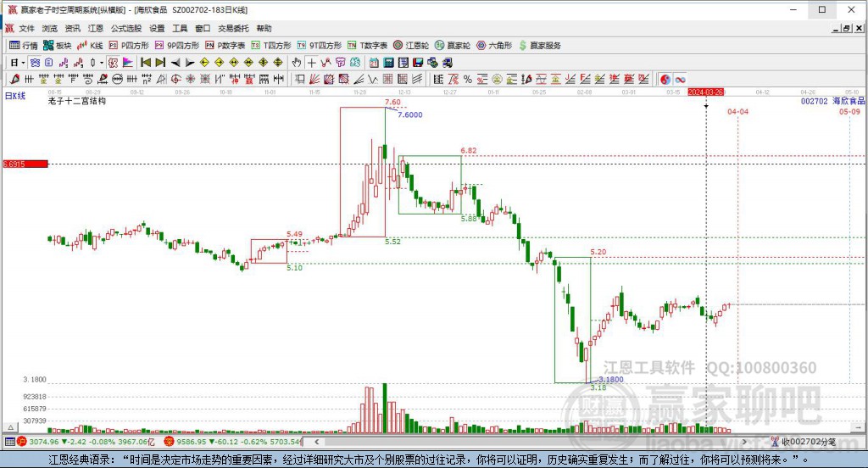This screenshot has height=468, width=868.
Task: Open the 窗口 menu
Action: 203,28
